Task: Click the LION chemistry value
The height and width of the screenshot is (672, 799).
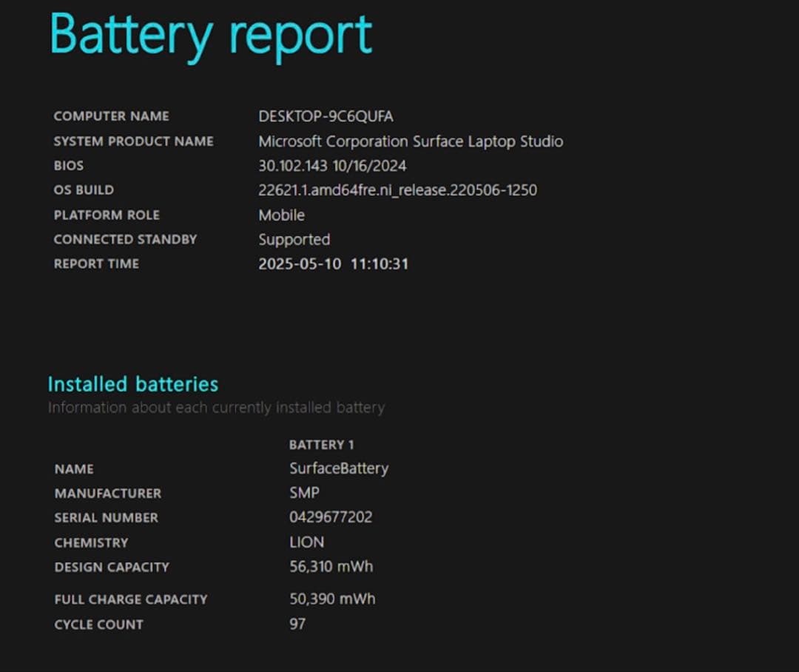Action: [x=306, y=542]
